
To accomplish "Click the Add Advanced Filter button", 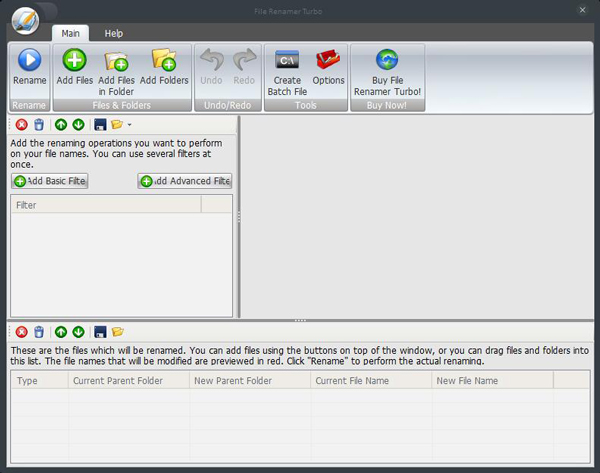I will coord(185,181).
